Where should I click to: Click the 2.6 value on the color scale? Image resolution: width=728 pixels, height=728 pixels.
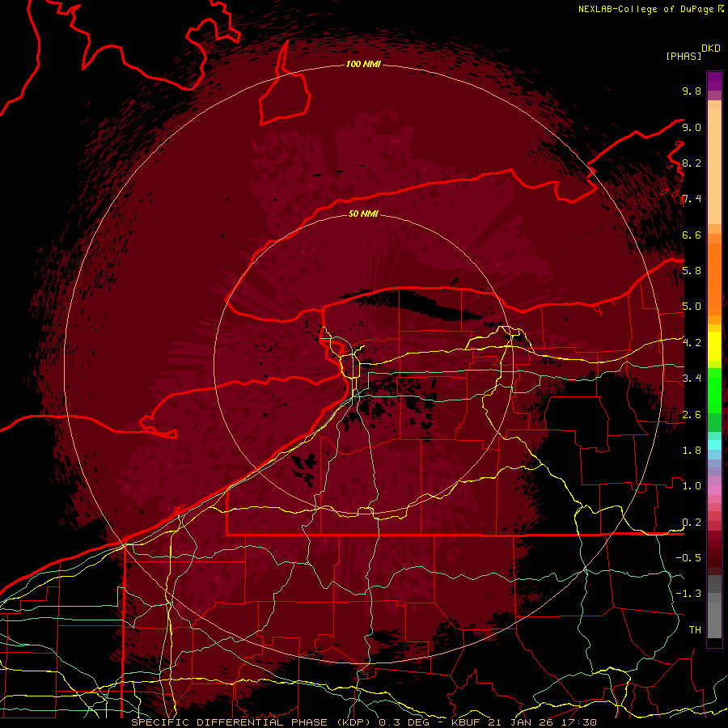point(692,415)
